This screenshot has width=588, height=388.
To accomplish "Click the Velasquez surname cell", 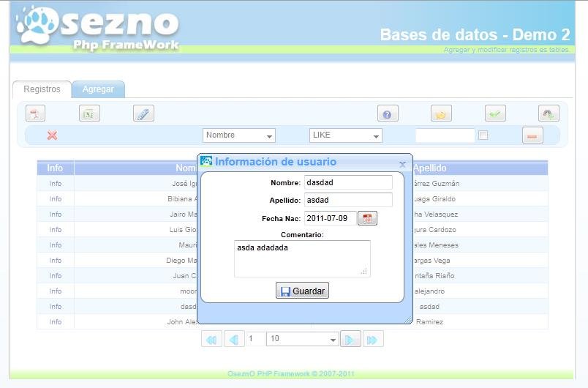I will point(436,214).
